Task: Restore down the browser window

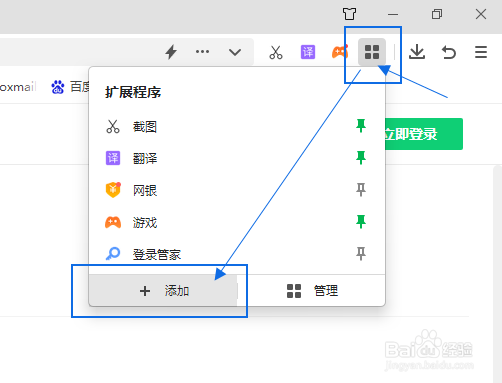Action: tap(437, 14)
